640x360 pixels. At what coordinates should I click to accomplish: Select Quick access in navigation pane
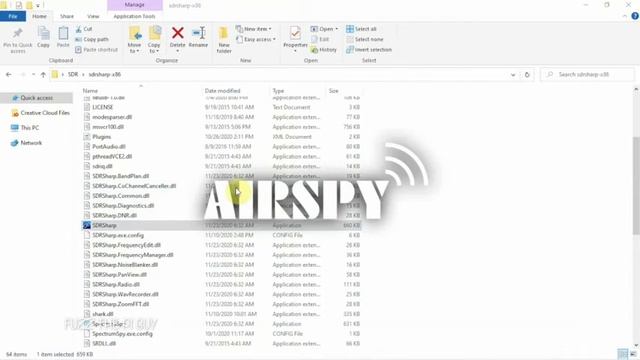(36, 98)
